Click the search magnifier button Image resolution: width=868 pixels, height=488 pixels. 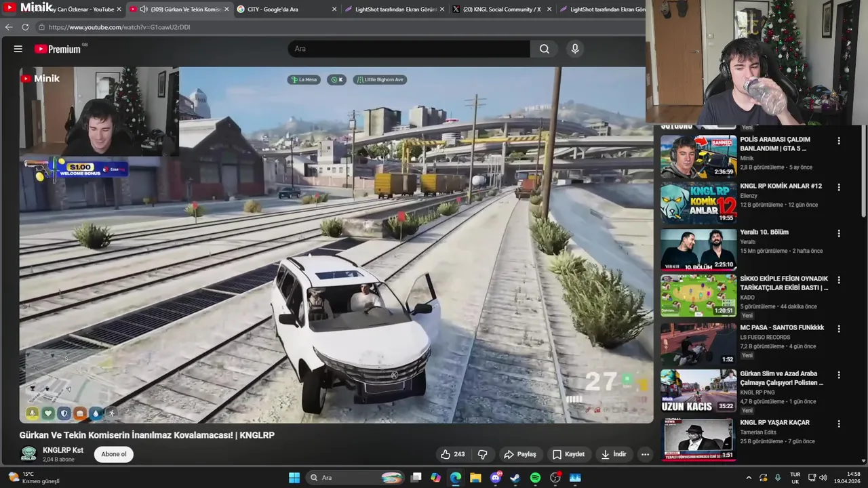coord(545,49)
